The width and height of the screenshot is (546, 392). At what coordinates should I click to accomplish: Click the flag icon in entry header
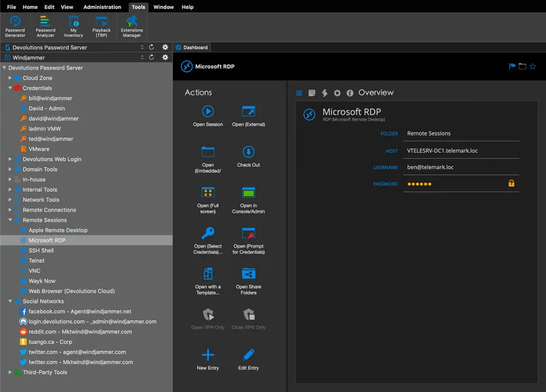[512, 66]
